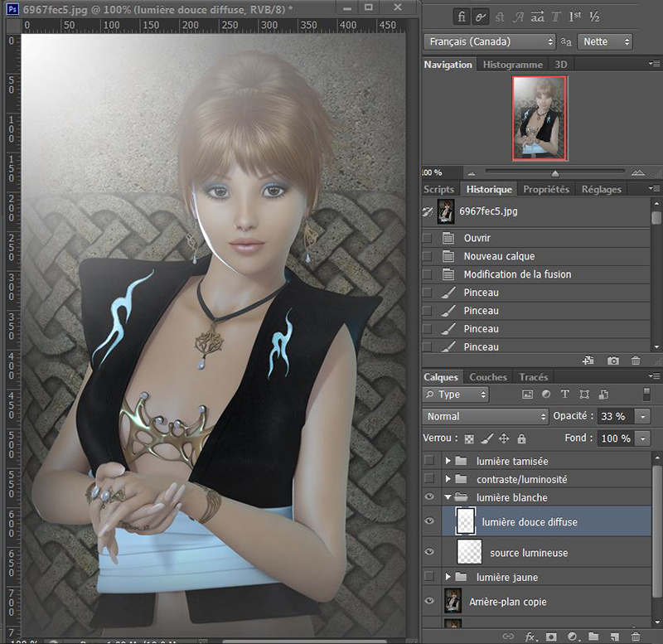Click lock transparent pixels icon
The width and height of the screenshot is (663, 644).
click(470, 438)
